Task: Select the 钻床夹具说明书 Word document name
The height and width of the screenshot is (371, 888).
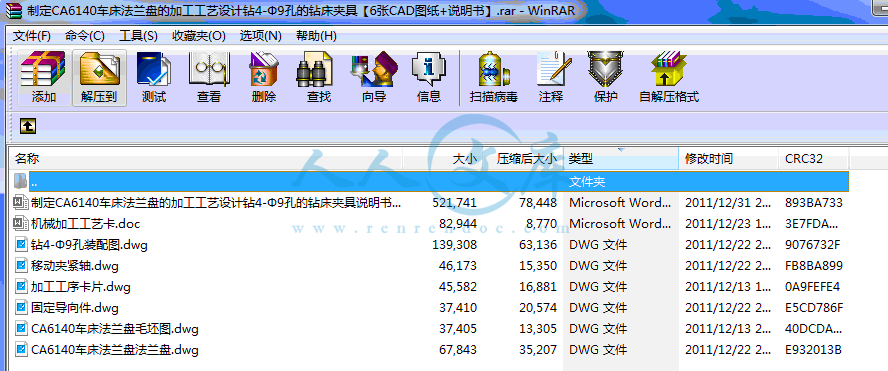Action: click(216, 202)
